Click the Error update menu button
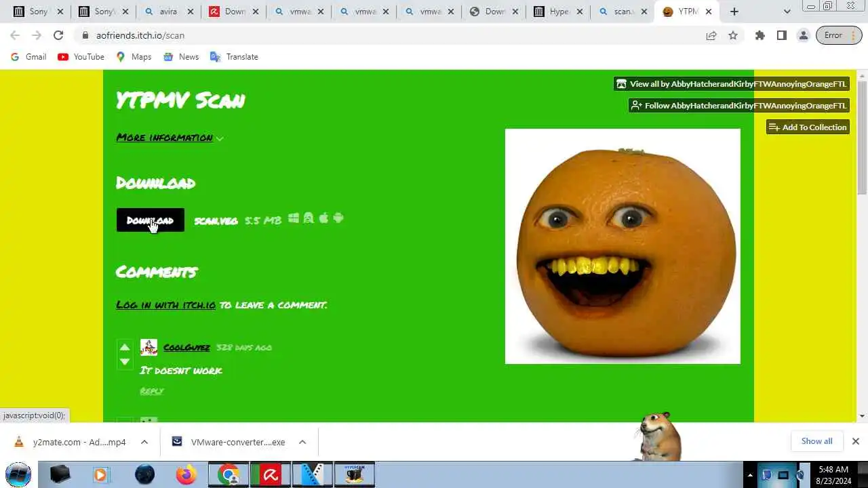 click(x=840, y=35)
